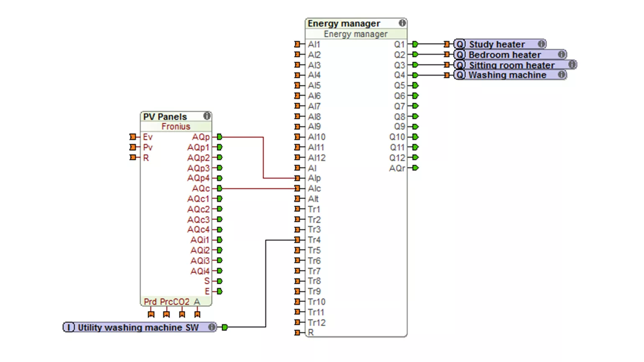644x362 pixels.
Task: Select Tr12 input connector of Energy manager
Action: 297,322
